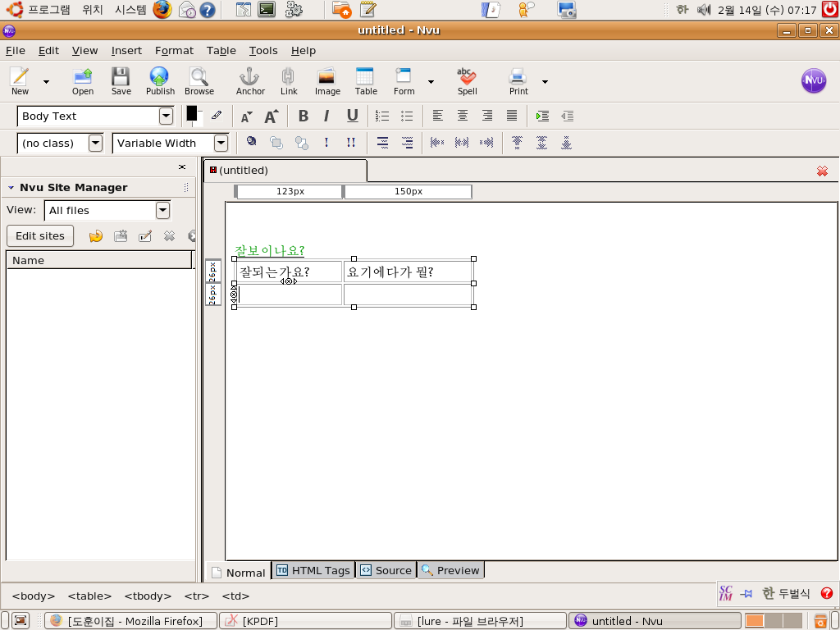This screenshot has height=630, width=840.
Task: Click the table cell containing 요기에다가 뭘?
Action: click(408, 272)
